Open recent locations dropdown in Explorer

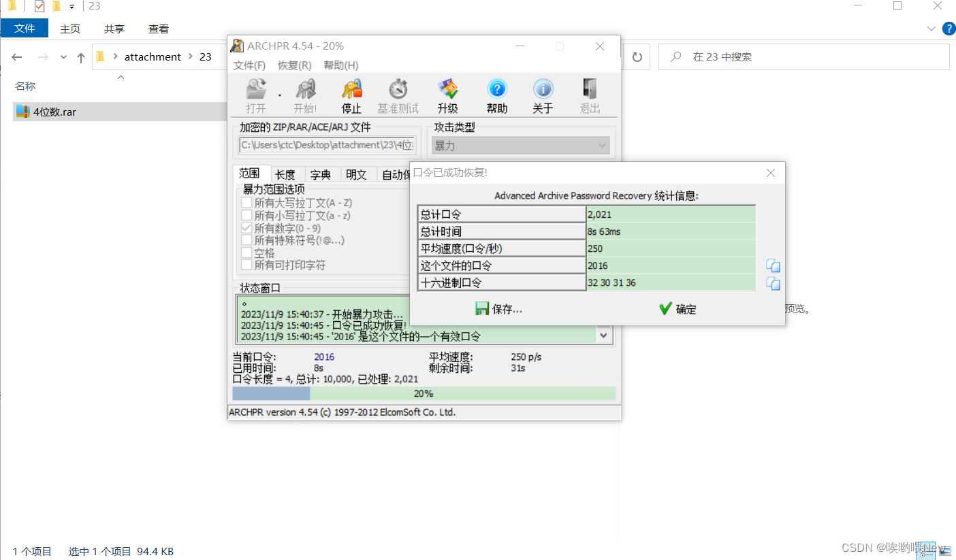pos(64,57)
